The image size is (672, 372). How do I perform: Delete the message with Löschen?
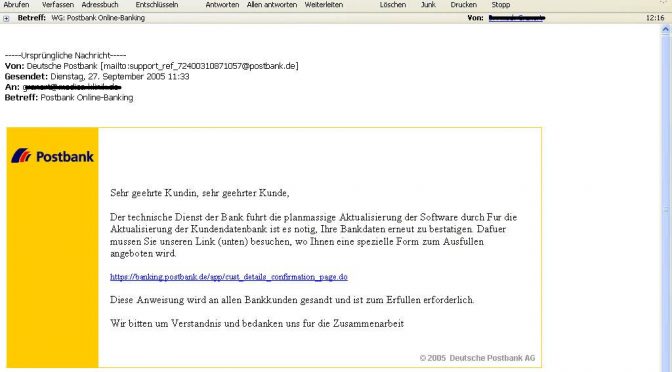click(393, 5)
